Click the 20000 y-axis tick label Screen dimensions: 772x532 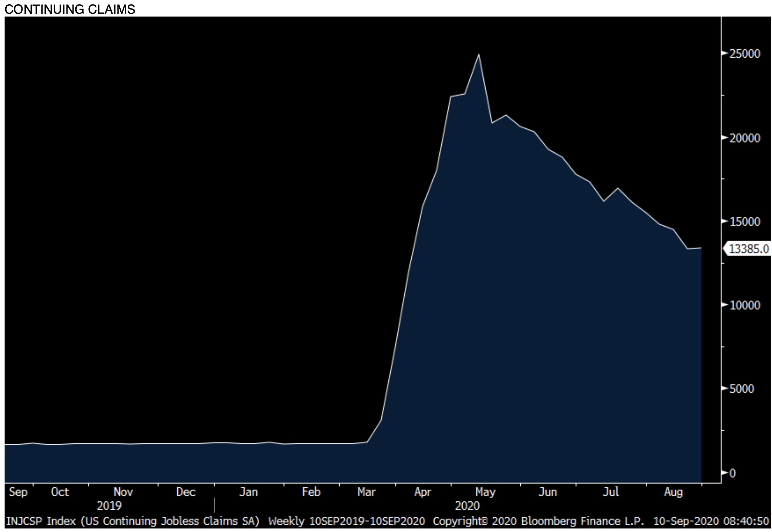(745, 138)
